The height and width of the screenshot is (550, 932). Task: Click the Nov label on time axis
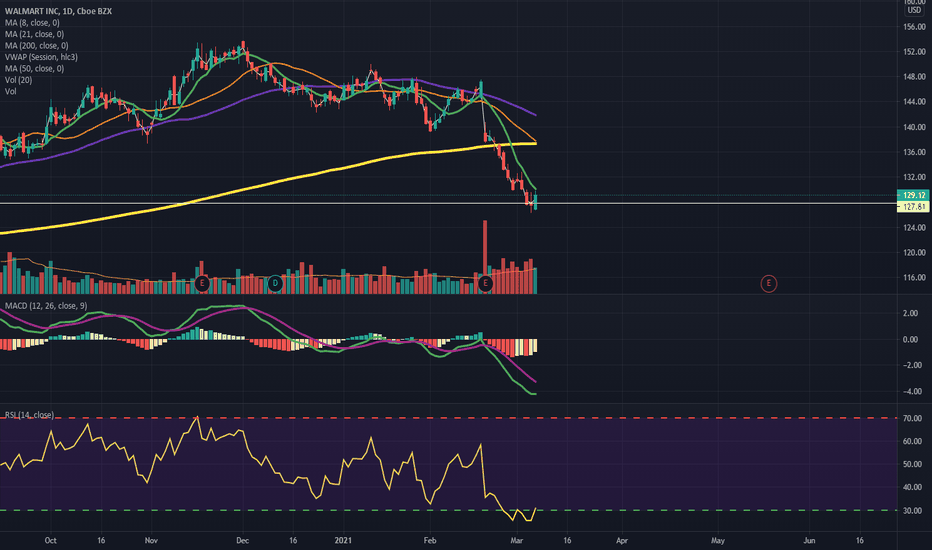click(151, 540)
